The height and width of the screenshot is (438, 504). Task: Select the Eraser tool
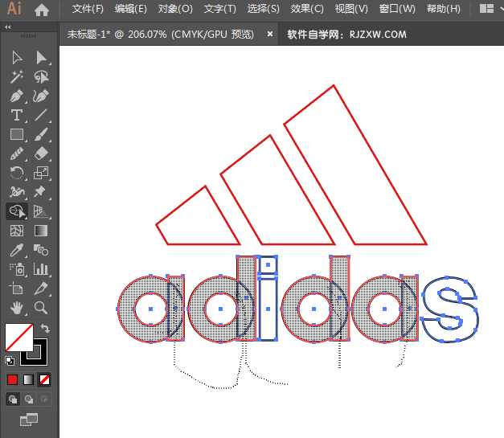coord(41,154)
